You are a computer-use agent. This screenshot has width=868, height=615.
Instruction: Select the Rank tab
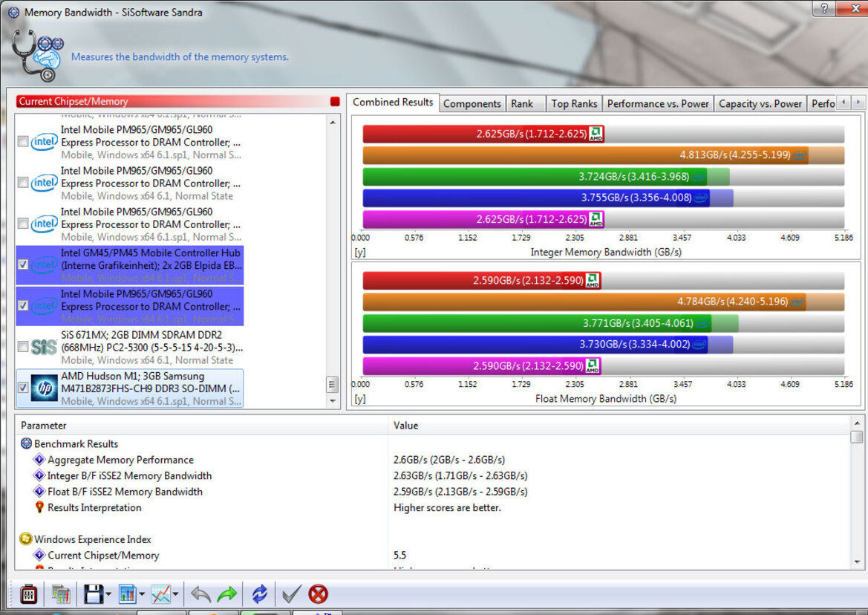tap(522, 103)
